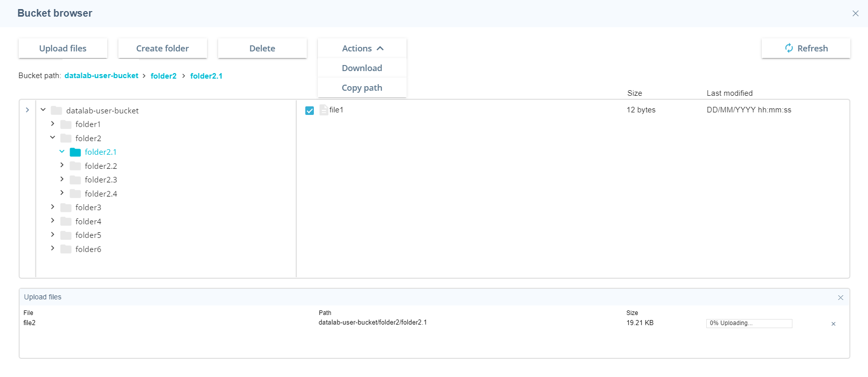The image size is (868, 377).
Task: Open folder2.1 breadcrumb link
Action: (206, 76)
